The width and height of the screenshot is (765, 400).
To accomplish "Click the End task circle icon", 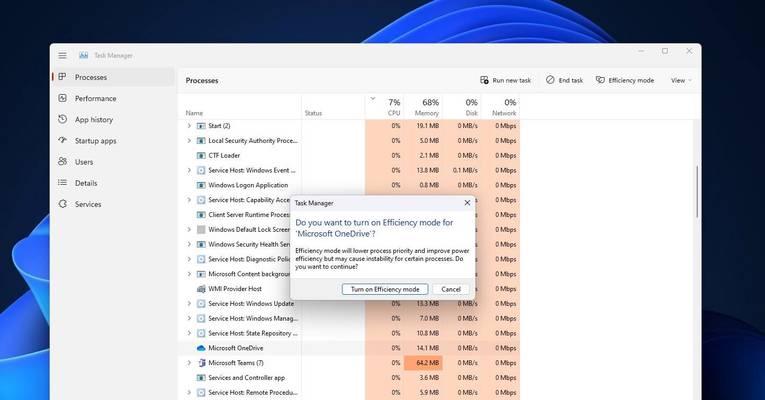I will pos(550,80).
